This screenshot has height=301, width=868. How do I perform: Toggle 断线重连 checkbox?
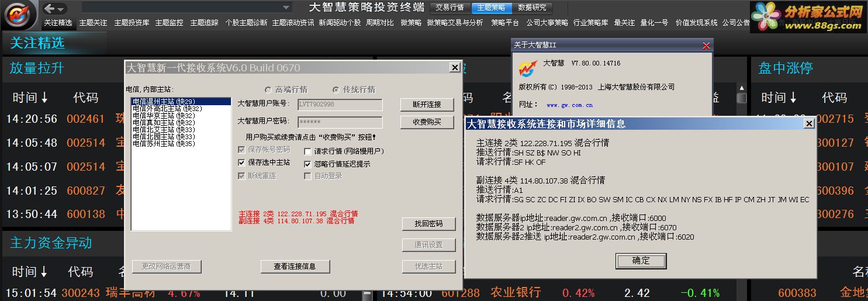pos(241,175)
